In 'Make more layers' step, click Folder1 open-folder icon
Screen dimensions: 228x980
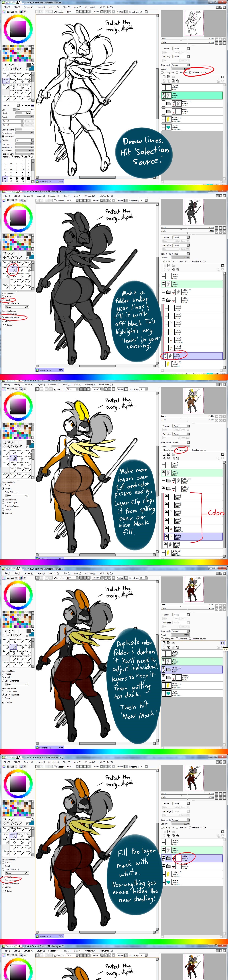tap(168, 488)
